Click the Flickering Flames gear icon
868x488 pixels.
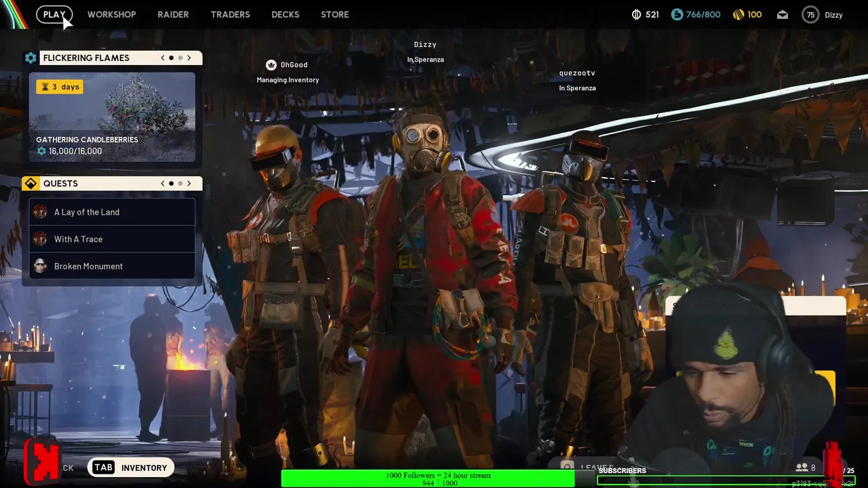click(31, 58)
